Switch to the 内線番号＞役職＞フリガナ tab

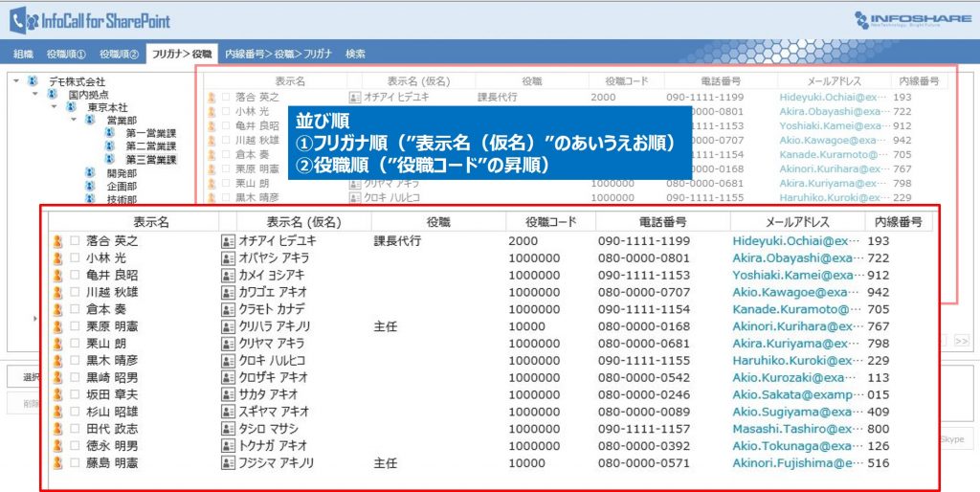tap(278, 55)
